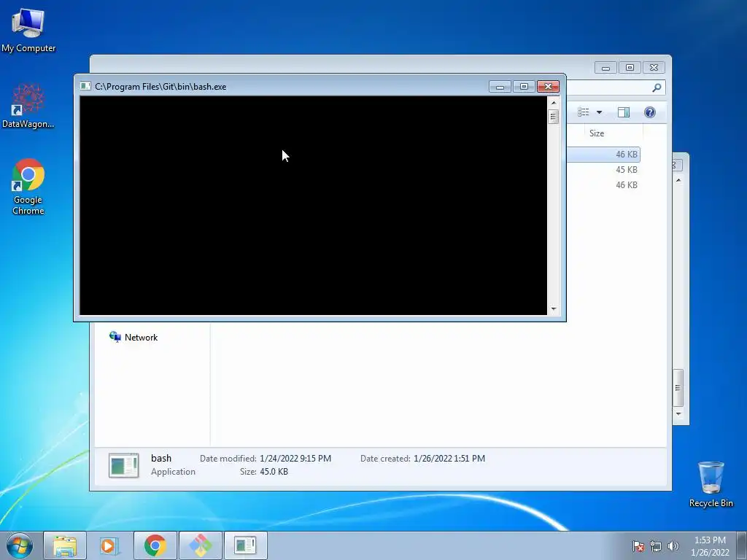Minimize the Explorer window
Screen dimensions: 747x560
[x=605, y=68]
